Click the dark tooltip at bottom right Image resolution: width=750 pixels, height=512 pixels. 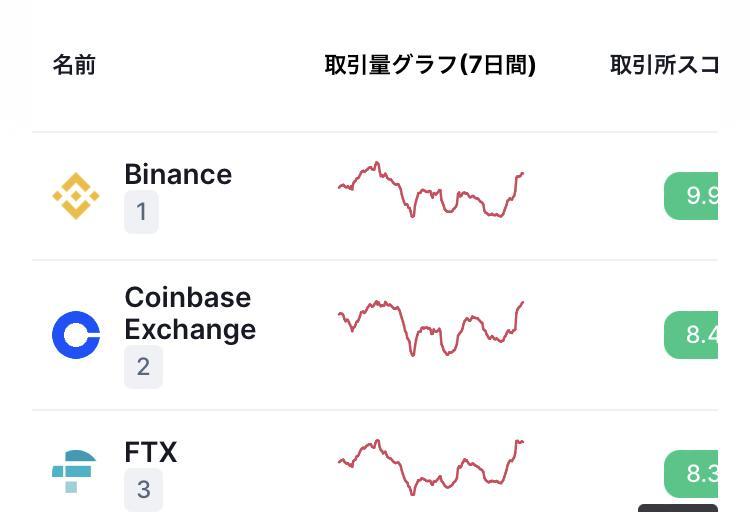(678, 508)
